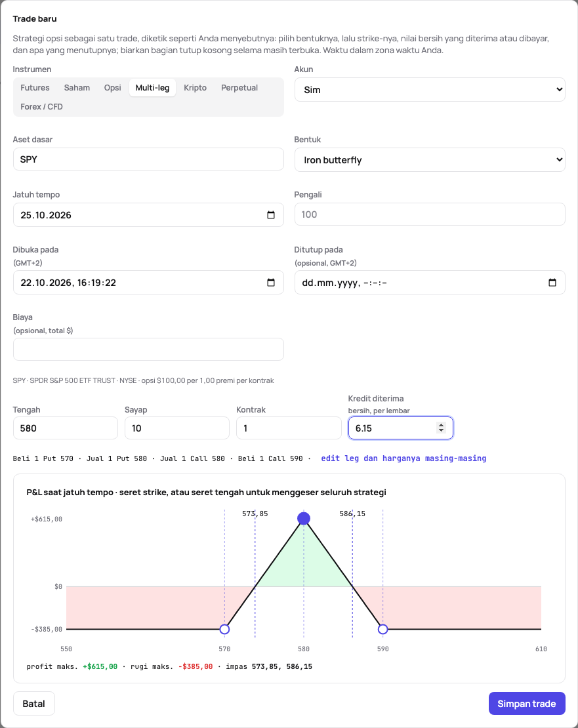The width and height of the screenshot is (578, 728).
Task: Switch to the Futures instrument tab
Action: [x=35, y=88]
